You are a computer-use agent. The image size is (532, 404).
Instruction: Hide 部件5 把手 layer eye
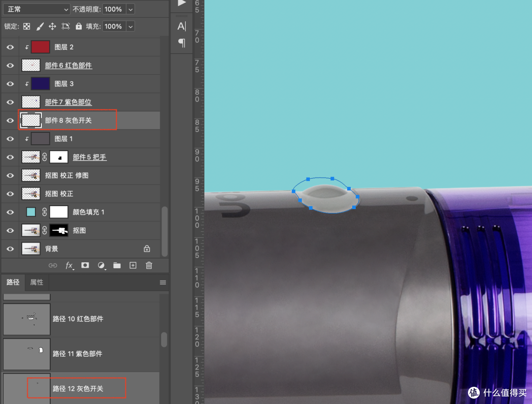pyautogui.click(x=10, y=157)
